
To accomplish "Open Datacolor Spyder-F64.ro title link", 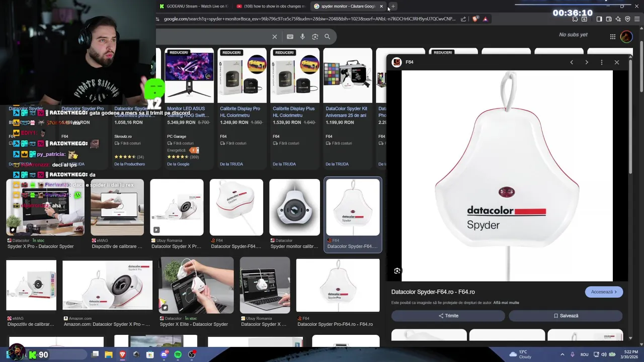I will pyautogui.click(x=433, y=292).
